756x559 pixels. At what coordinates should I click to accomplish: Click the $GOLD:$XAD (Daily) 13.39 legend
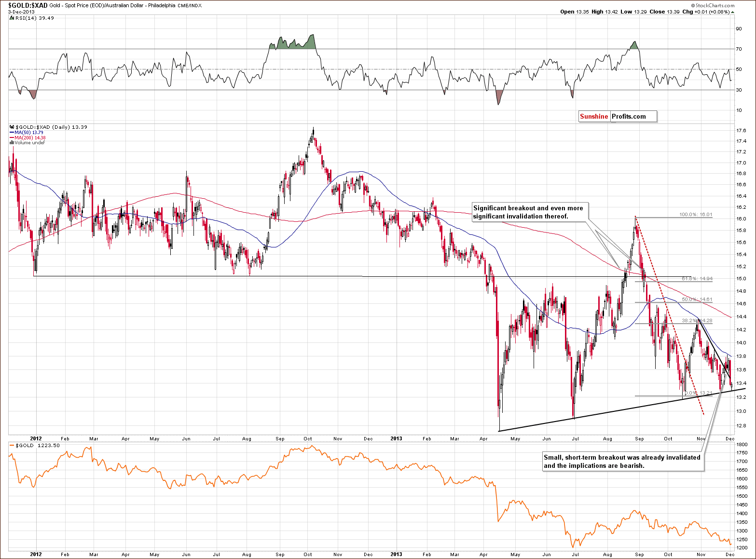click(x=48, y=127)
